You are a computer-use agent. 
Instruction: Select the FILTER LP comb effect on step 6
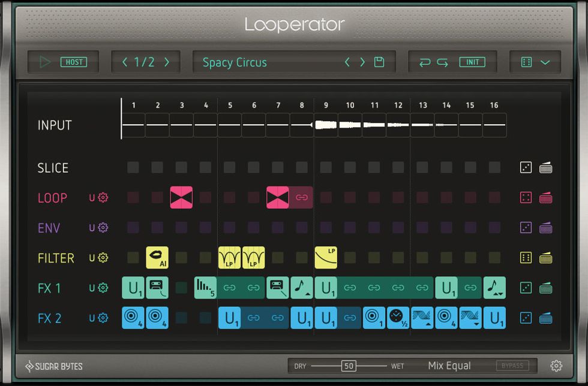pyautogui.click(x=253, y=258)
